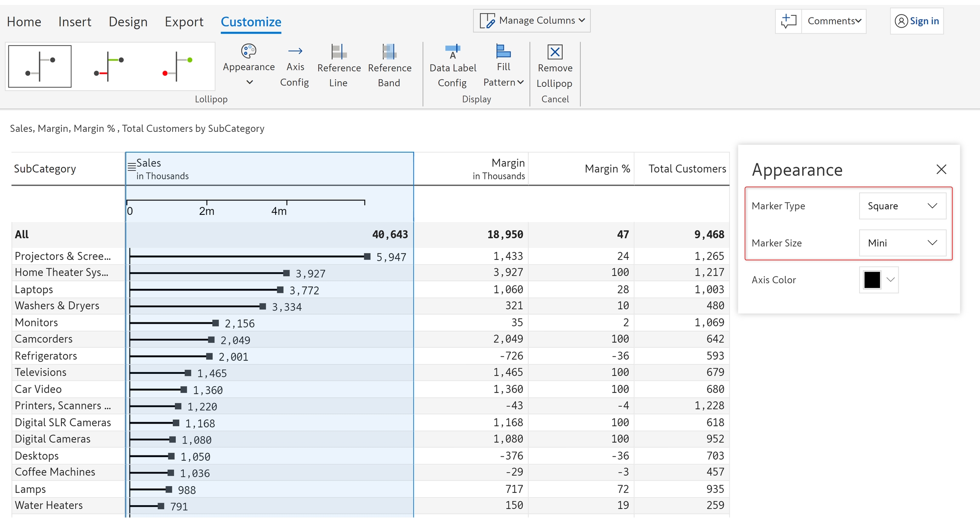Open the Export tab
This screenshot has height=518, width=980.
click(x=184, y=22)
